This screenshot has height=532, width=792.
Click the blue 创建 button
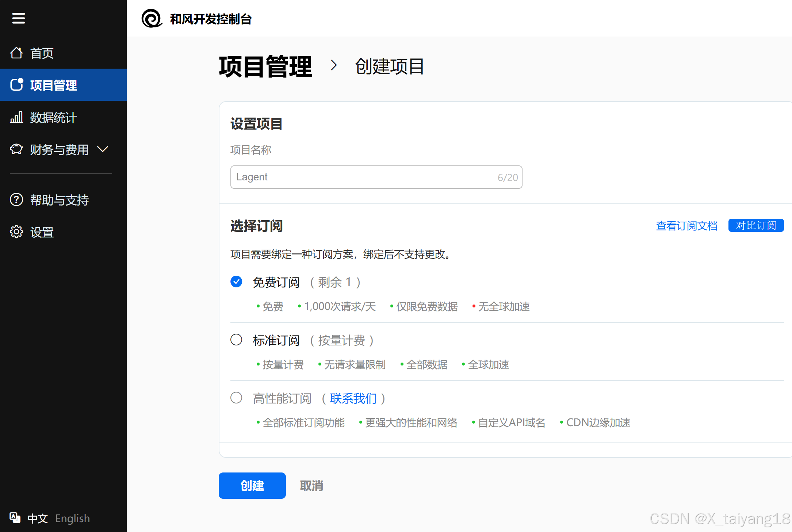[x=252, y=486]
